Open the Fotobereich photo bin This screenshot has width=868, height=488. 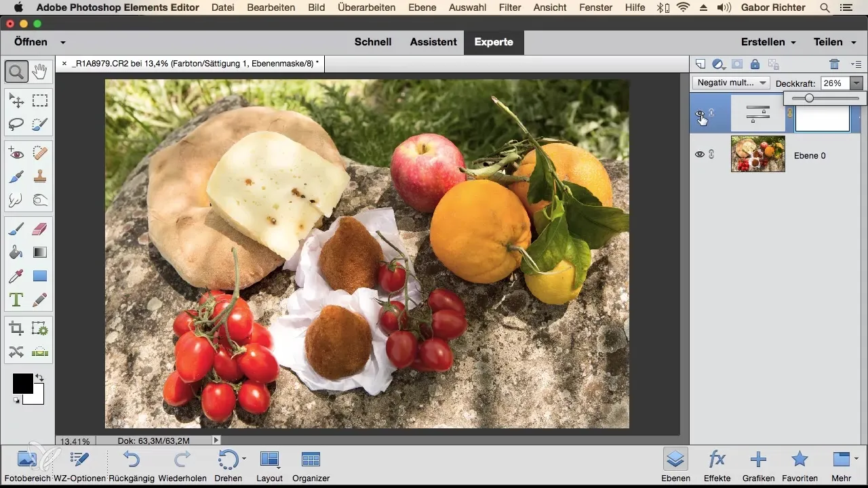pos(26,466)
